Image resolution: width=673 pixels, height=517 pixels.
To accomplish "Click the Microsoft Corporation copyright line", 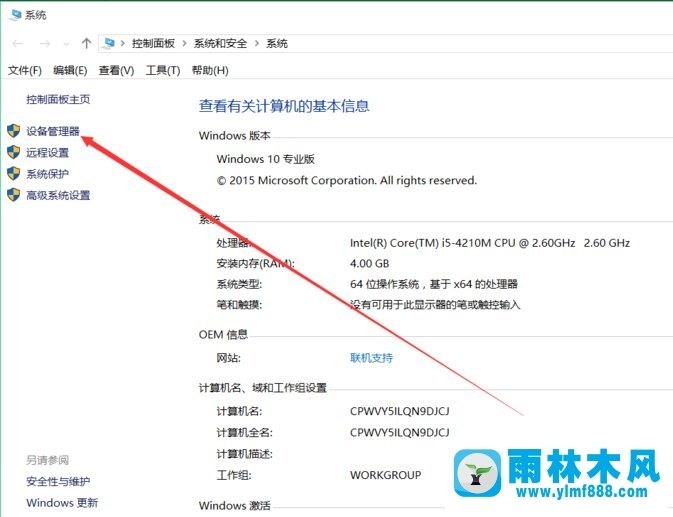I will [347, 181].
